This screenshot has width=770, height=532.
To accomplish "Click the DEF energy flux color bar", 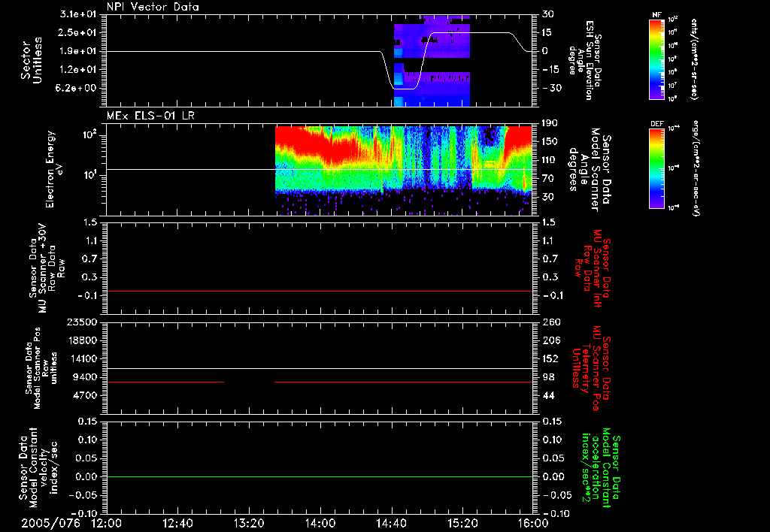I will pyautogui.click(x=657, y=168).
